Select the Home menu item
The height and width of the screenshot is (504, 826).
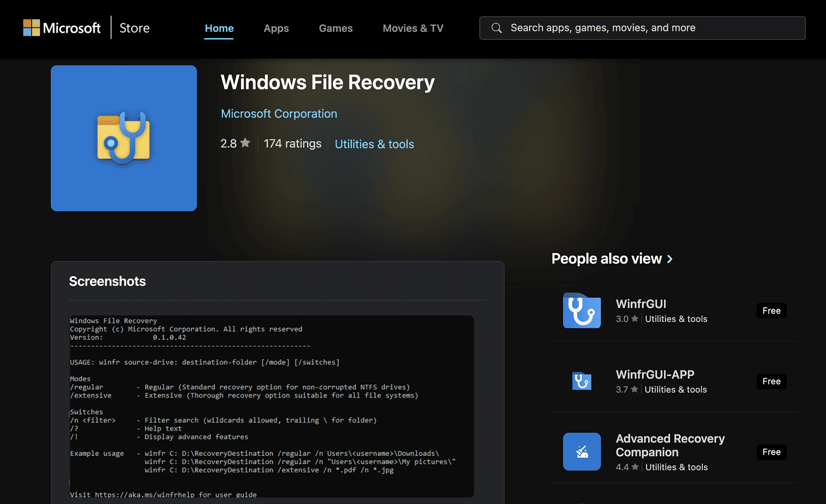click(219, 28)
